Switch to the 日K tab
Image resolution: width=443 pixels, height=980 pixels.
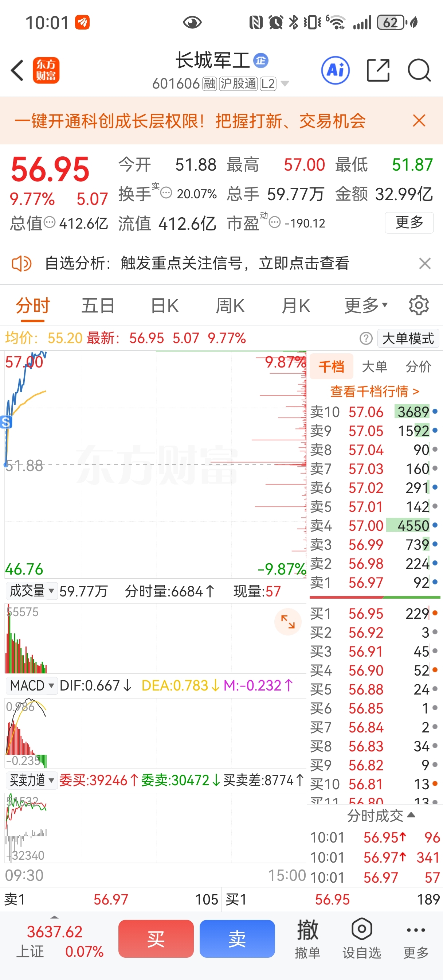(165, 306)
